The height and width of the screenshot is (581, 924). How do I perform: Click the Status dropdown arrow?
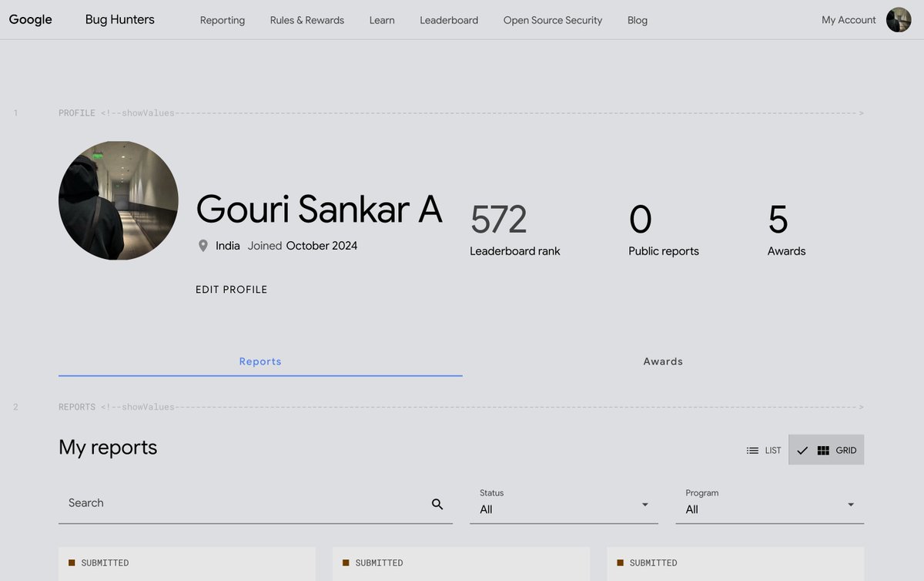(645, 505)
